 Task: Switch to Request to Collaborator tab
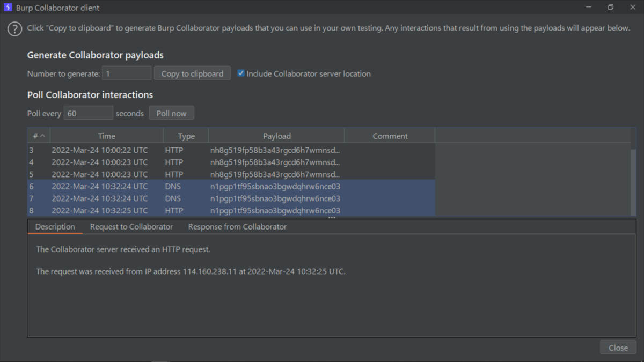tap(131, 227)
